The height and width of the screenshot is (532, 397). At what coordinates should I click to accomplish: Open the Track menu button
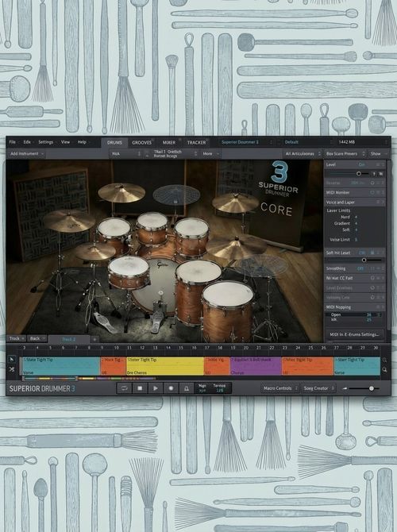point(17,338)
